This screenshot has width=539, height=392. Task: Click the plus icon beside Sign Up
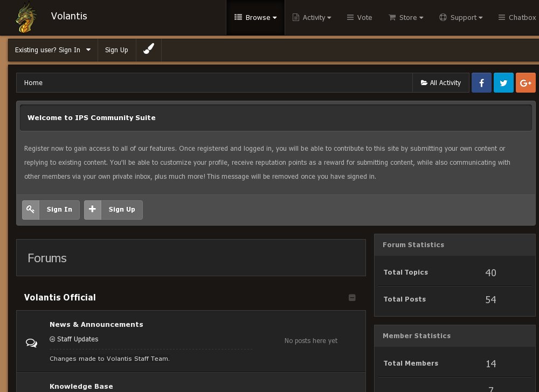[x=93, y=209]
